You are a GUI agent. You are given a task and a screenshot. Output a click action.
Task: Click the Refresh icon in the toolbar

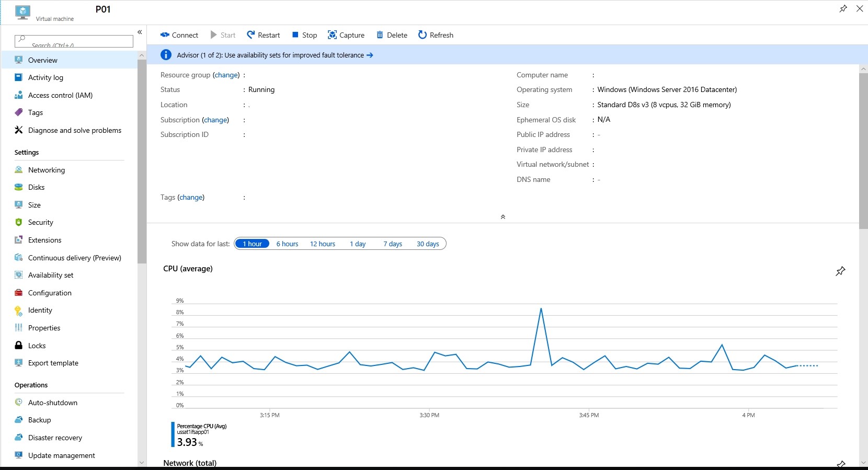[x=422, y=35]
